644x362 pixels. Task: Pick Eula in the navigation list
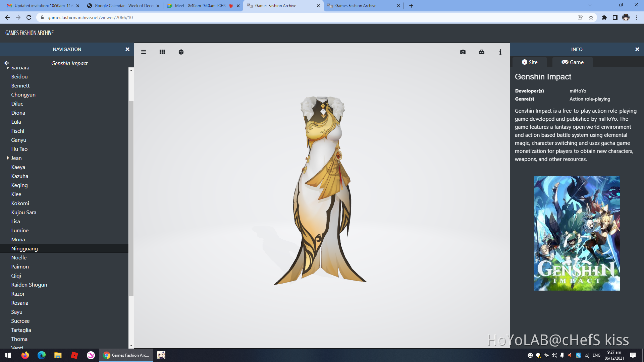(16, 122)
